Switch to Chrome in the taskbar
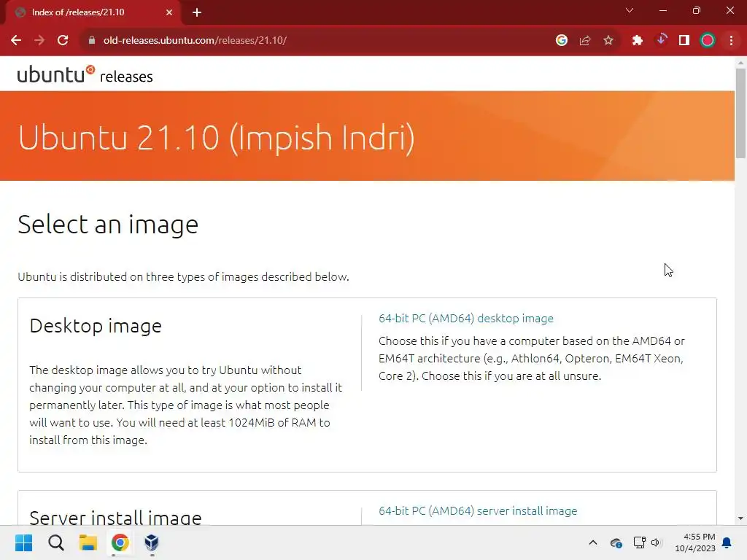 (x=120, y=542)
